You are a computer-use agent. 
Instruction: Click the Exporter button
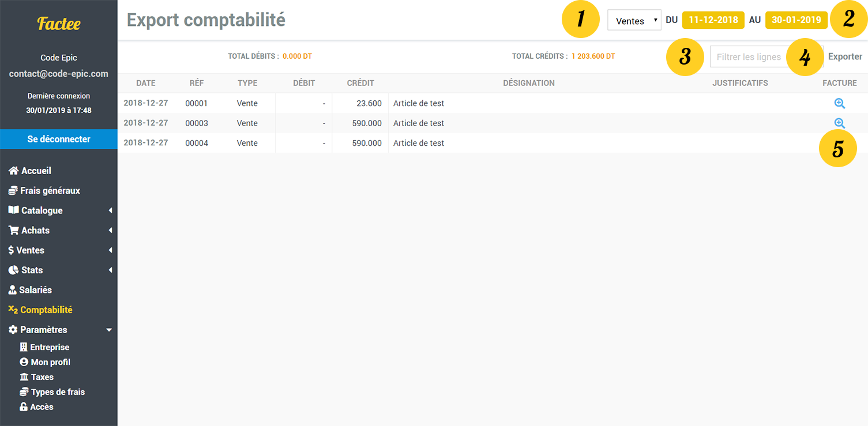click(845, 56)
